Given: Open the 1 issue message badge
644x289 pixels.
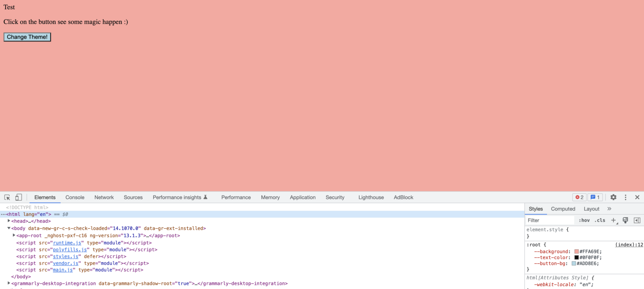Looking at the screenshot, I should pyautogui.click(x=595, y=197).
